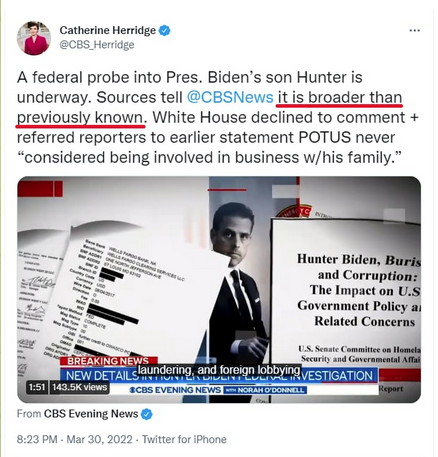Open the 8:23 PM Mar 30, 2022 timestamp

point(75,439)
